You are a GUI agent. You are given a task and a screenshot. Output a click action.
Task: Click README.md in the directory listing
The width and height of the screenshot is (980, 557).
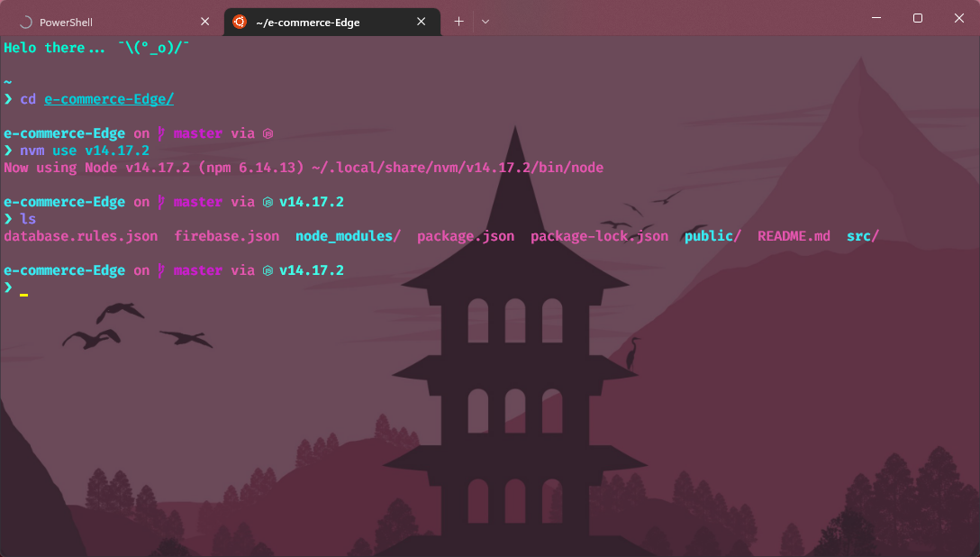click(794, 235)
